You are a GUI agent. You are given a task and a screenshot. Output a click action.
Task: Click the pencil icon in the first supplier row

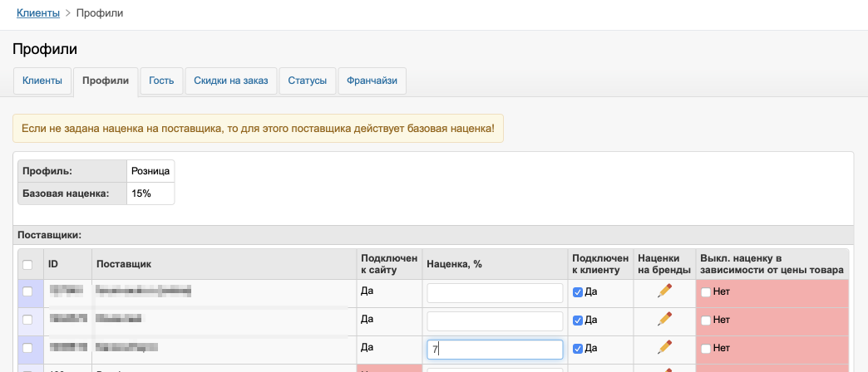coord(663,291)
